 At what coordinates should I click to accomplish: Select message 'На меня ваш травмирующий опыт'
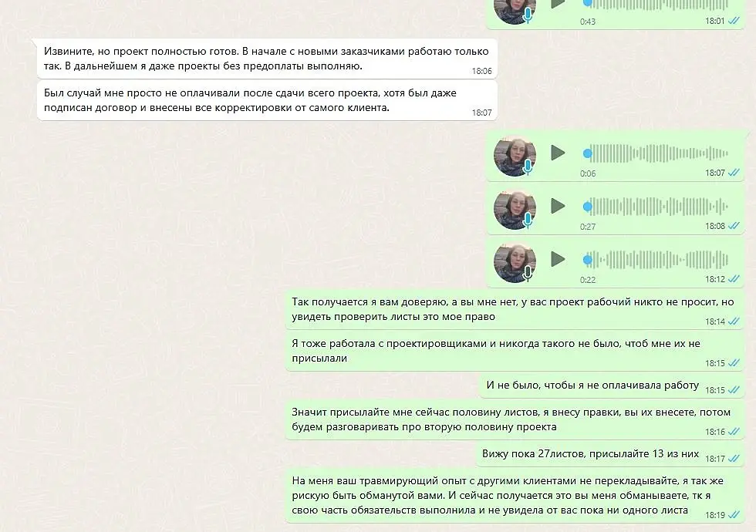point(515,495)
